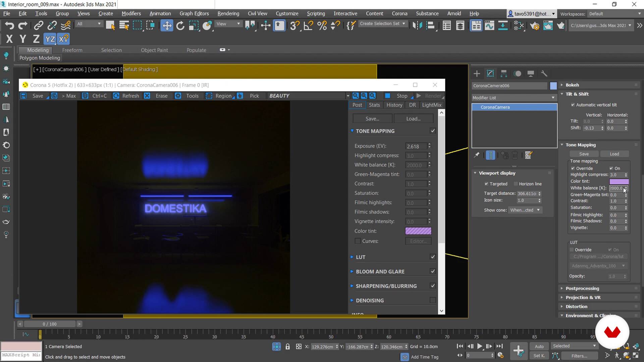Select the Rotate tool icon
This screenshot has width=644, height=362.
click(180, 26)
